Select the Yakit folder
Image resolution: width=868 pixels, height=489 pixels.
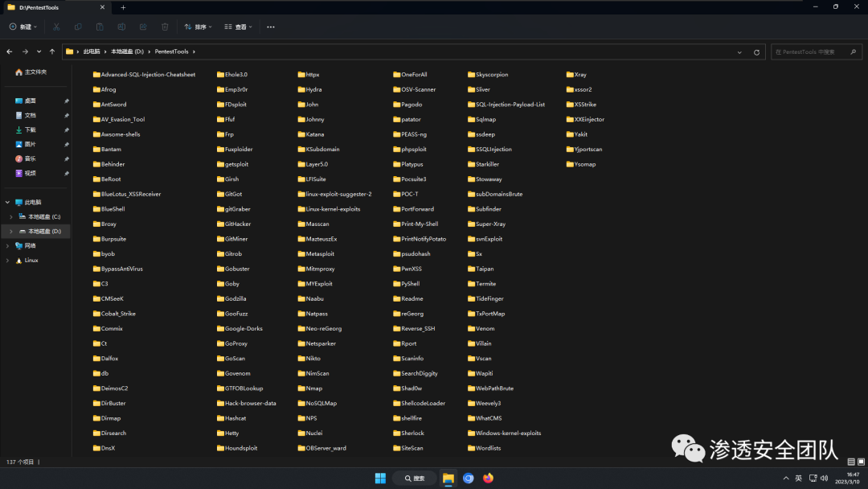[577, 134]
